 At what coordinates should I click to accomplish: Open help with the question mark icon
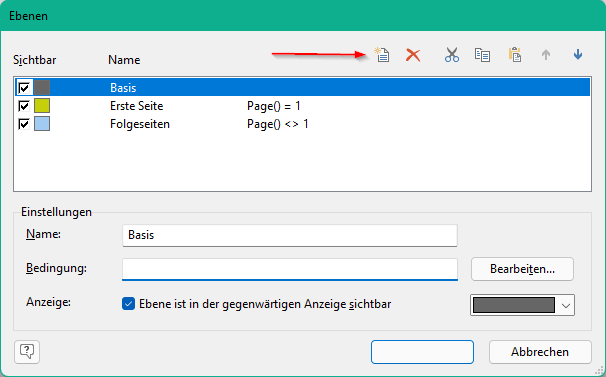coord(27,351)
